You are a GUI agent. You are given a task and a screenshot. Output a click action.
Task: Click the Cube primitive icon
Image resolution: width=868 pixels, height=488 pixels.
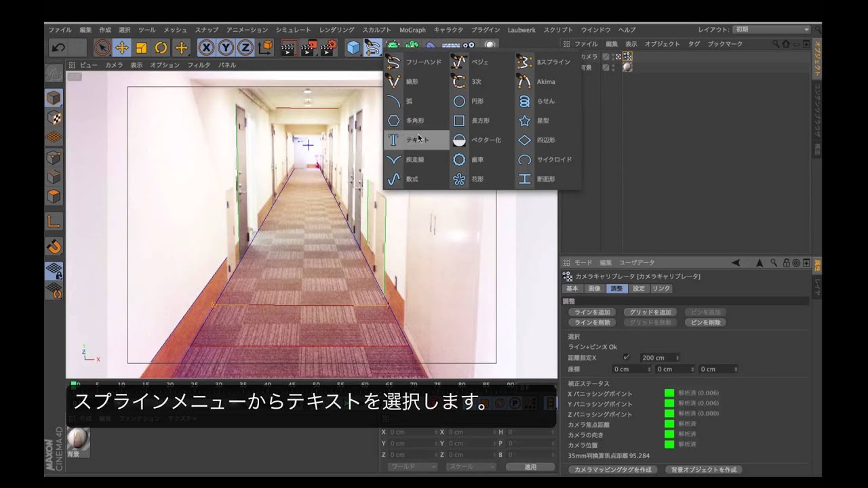353,47
